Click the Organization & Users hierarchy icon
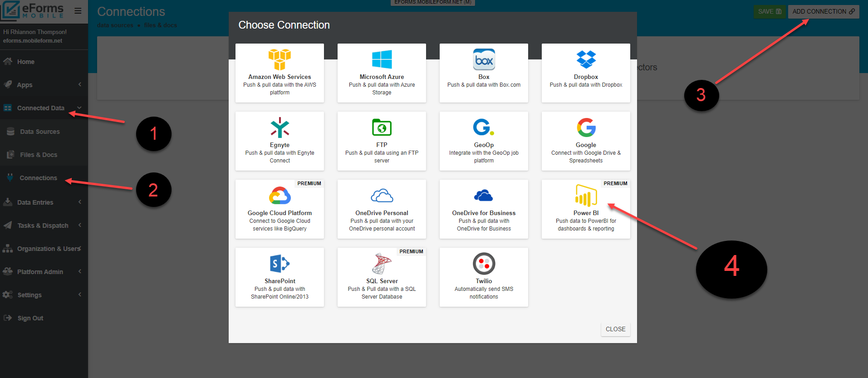 click(8, 248)
